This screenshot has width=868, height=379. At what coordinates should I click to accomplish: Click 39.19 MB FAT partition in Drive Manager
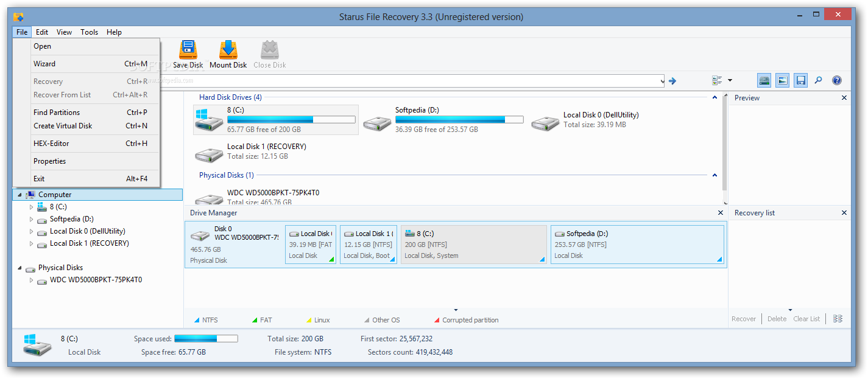coord(311,245)
